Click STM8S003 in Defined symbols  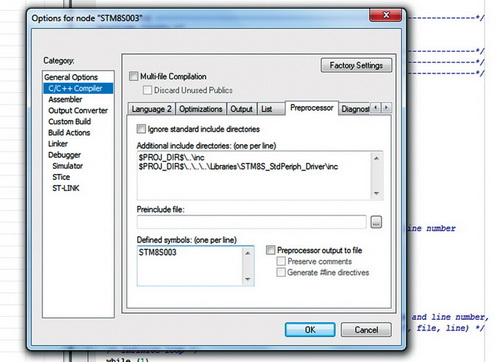pos(157,252)
